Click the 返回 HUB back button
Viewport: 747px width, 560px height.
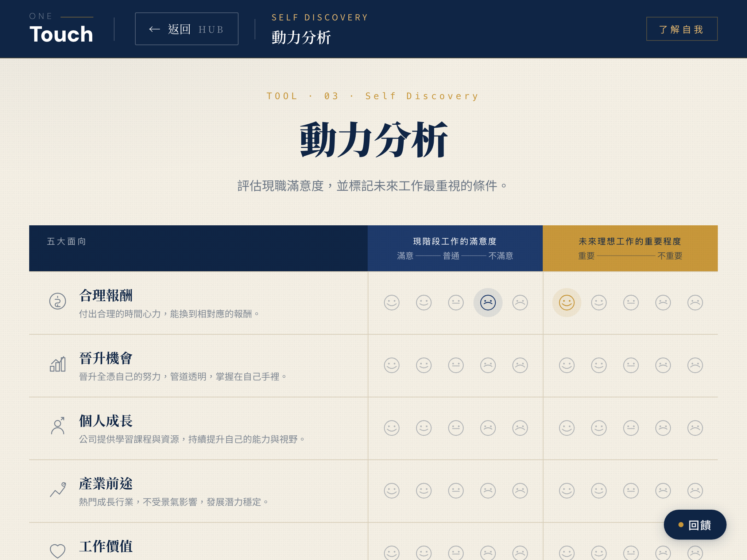coord(186,29)
